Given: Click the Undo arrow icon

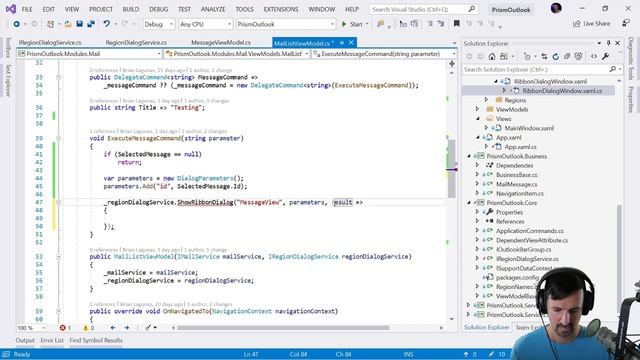Looking at the screenshot, I should tap(107, 24).
